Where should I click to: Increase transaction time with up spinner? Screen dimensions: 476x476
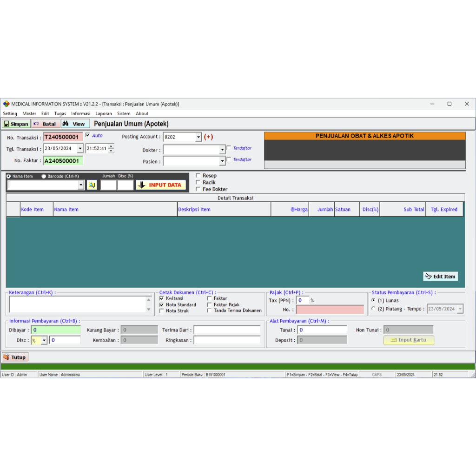(111, 146)
